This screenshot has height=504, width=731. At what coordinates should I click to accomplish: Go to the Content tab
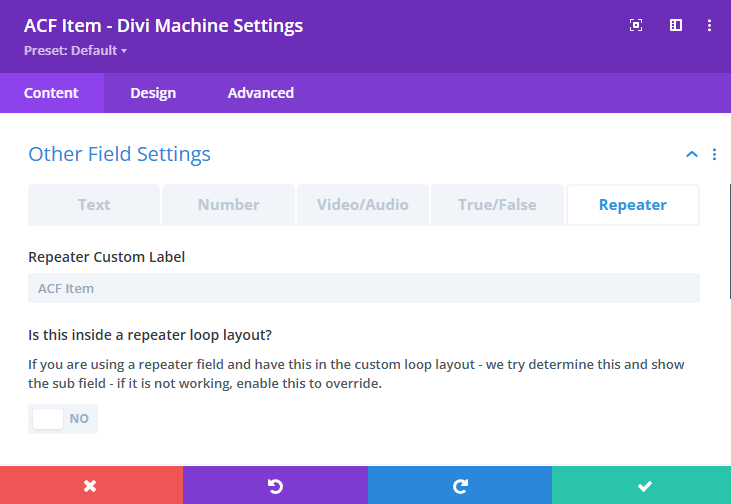point(51,93)
